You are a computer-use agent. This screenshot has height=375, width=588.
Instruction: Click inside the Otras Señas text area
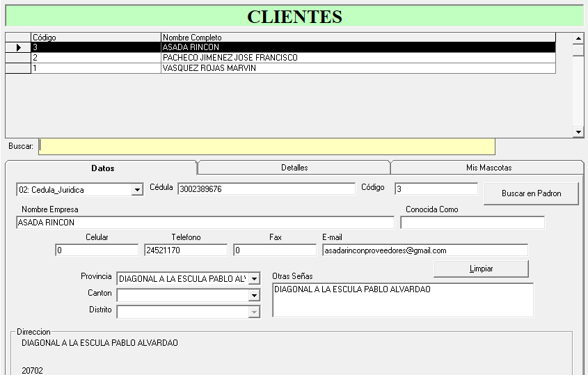[402, 300]
